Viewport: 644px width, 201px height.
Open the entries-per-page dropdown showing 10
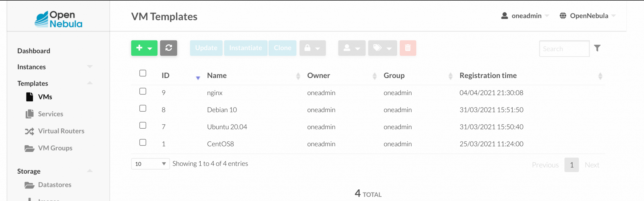pyautogui.click(x=150, y=164)
